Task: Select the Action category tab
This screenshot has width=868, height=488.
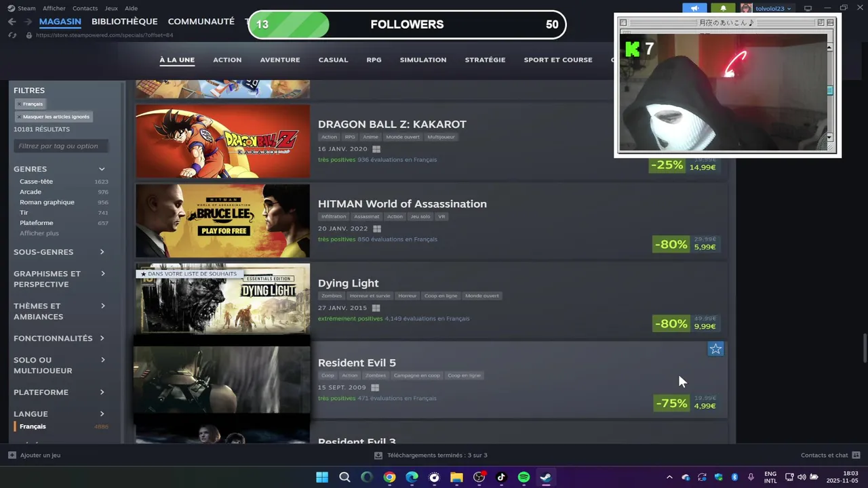Action: click(227, 60)
